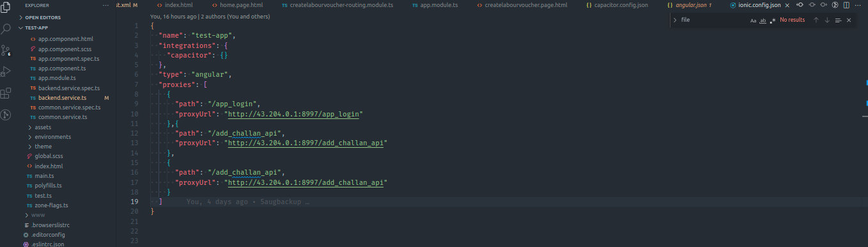Open the Run and Debug view
Viewport: 868px width, 247px height.
(x=6, y=72)
